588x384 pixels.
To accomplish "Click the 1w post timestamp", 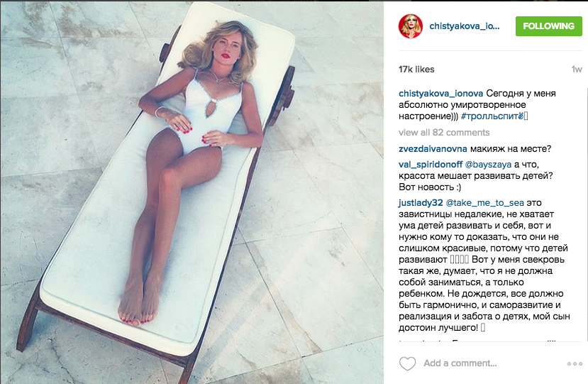I will (x=577, y=70).
